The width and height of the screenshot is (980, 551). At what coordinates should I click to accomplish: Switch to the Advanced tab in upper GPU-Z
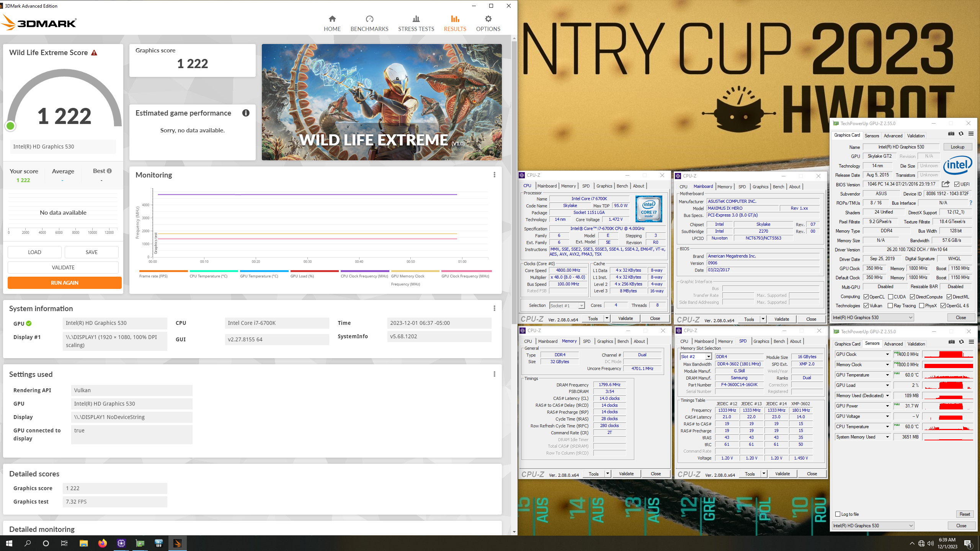click(893, 136)
